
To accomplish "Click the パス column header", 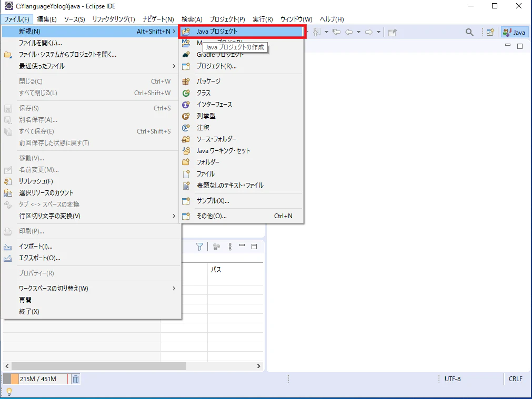I will (x=235, y=270).
